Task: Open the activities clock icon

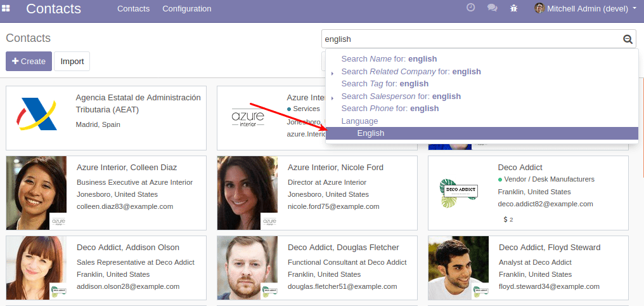Action: pyautogui.click(x=471, y=8)
